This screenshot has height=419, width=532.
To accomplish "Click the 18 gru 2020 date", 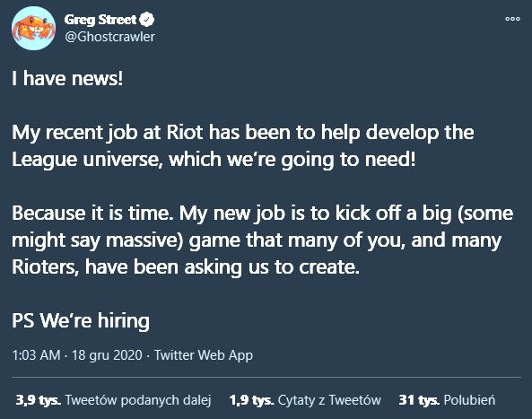I will tap(107, 355).
